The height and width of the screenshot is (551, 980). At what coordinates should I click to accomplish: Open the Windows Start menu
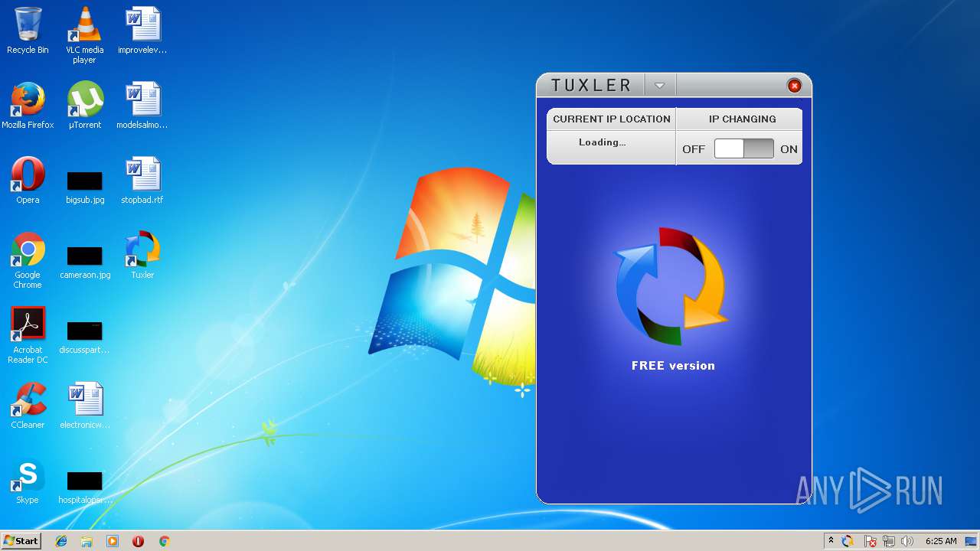(x=21, y=540)
